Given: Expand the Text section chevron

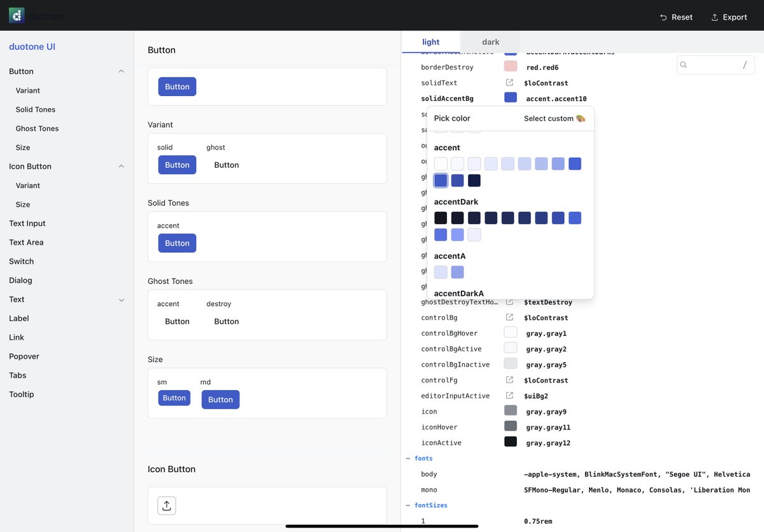Looking at the screenshot, I should click(121, 300).
